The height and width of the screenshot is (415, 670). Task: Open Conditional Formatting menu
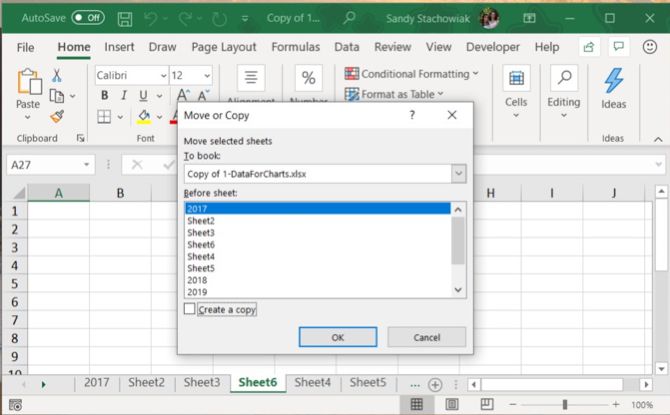click(x=411, y=74)
